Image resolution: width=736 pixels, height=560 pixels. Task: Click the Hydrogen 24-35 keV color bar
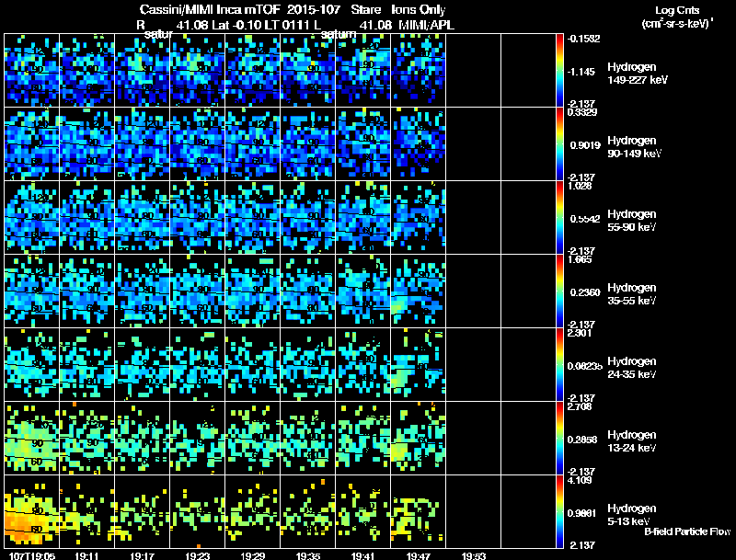[x=559, y=365]
